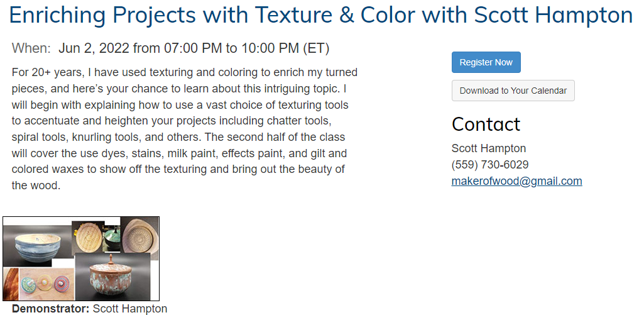644x315 pixels.
Task: Click the "When:" label
Action: tap(31, 48)
